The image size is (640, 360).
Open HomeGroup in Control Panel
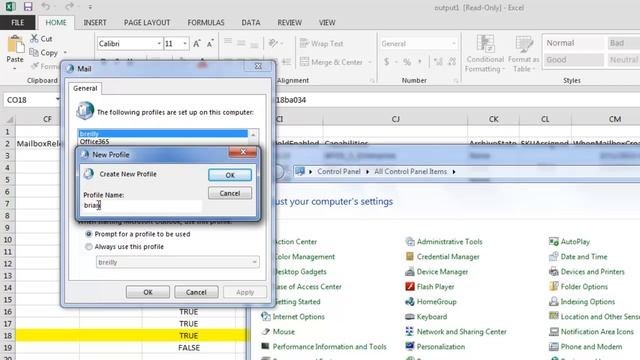pyautogui.click(x=436, y=302)
